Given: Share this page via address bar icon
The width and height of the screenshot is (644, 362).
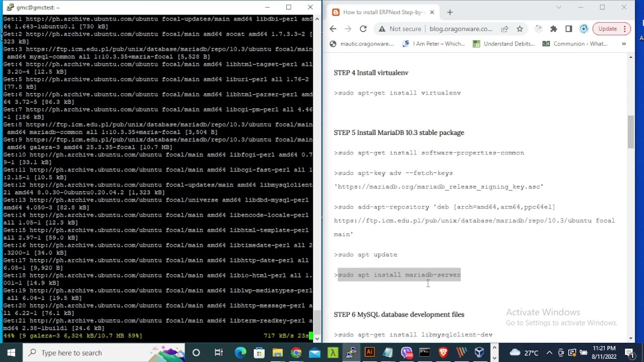Looking at the screenshot, I should [505, 29].
